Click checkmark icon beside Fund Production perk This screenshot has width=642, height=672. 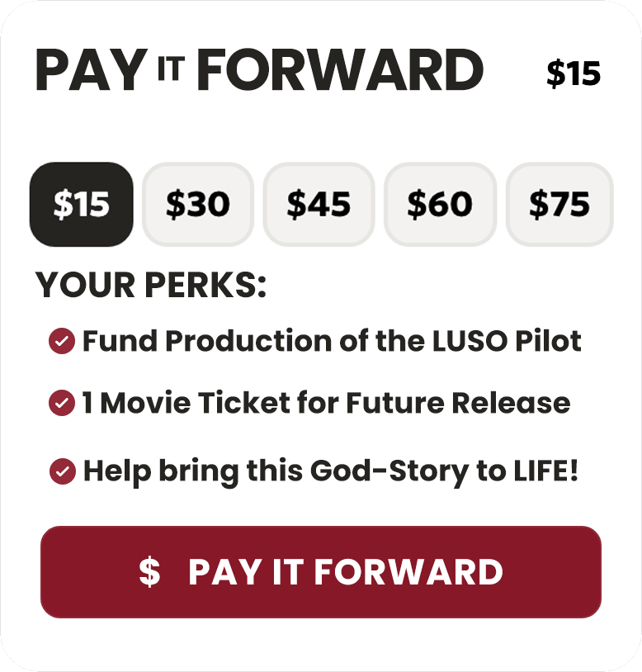tap(62, 341)
